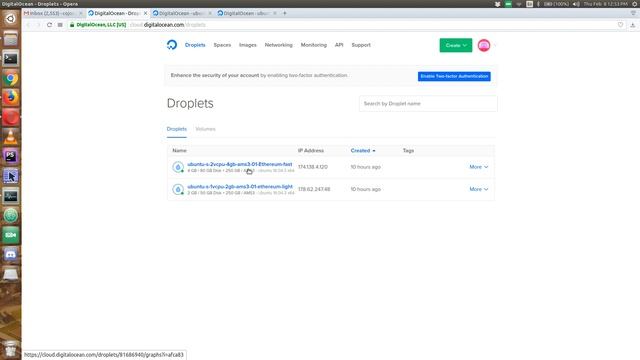Viewport: 640px width, 360px height.
Task: Expand More menu for Ethereum-fast droplet
Action: (x=478, y=167)
